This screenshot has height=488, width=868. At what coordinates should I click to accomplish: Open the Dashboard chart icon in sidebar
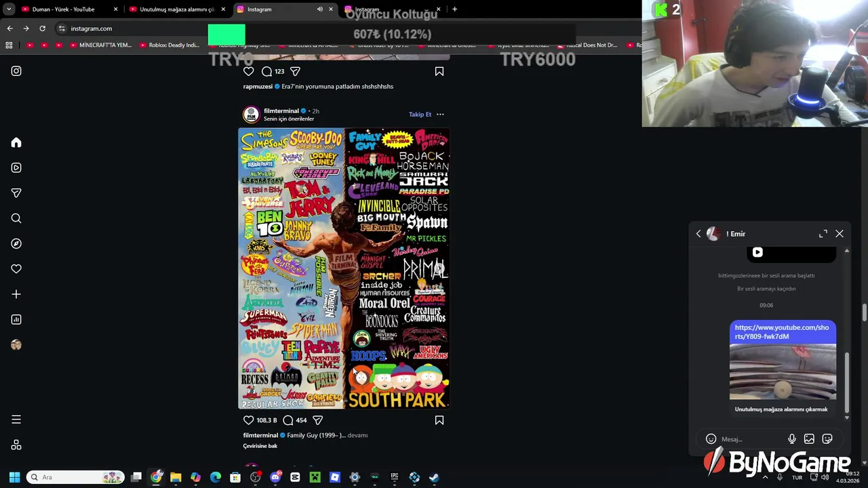(16, 319)
